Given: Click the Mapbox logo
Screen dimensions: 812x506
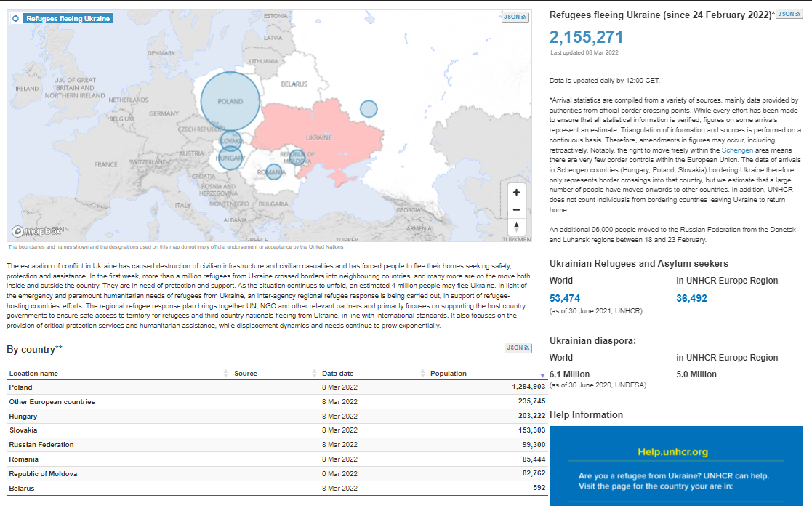Looking at the screenshot, I should click(x=36, y=231).
